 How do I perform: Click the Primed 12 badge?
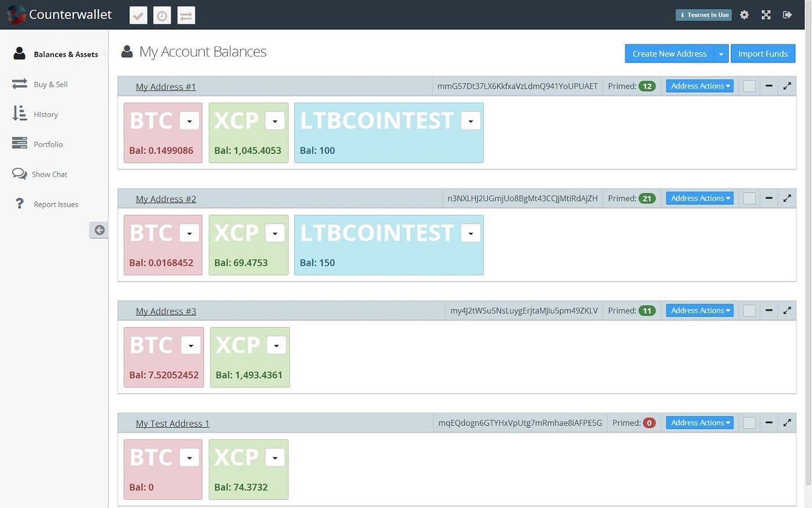(x=647, y=86)
